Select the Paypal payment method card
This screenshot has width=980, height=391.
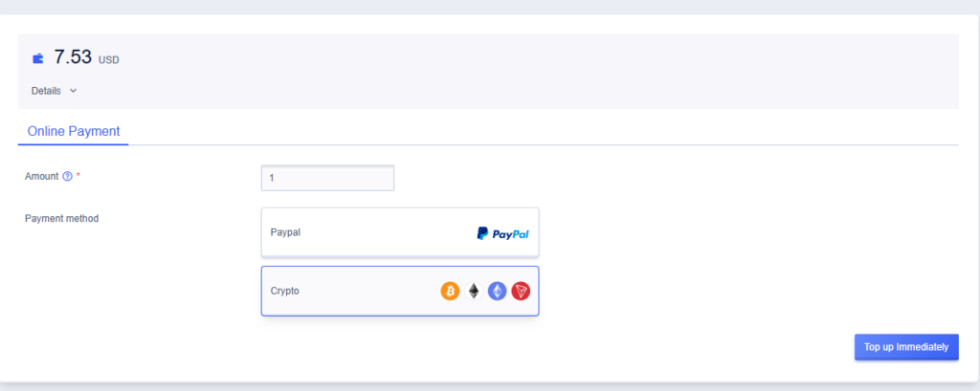400,232
